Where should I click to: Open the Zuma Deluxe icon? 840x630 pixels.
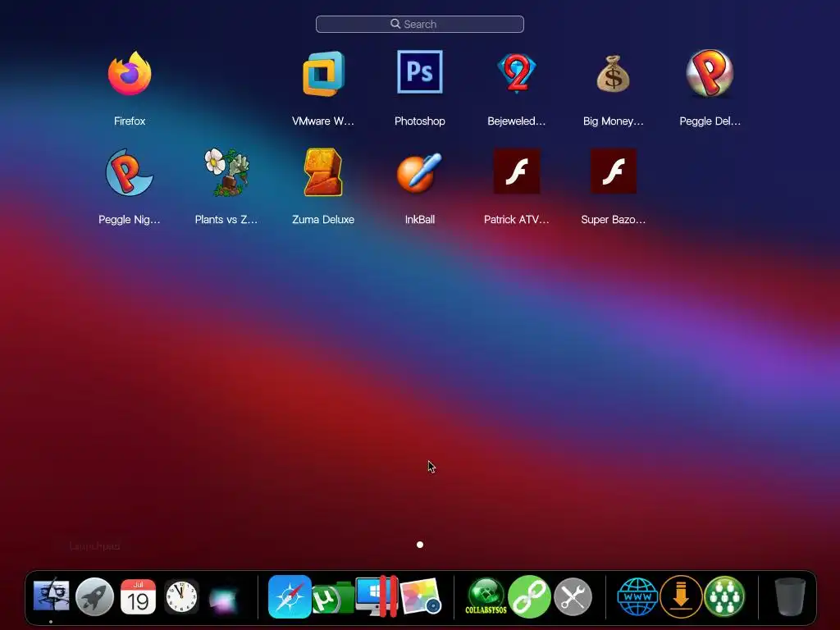(x=323, y=172)
